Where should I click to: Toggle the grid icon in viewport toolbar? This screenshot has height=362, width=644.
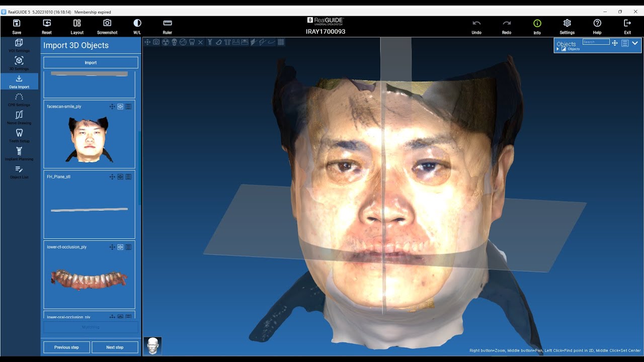click(281, 42)
